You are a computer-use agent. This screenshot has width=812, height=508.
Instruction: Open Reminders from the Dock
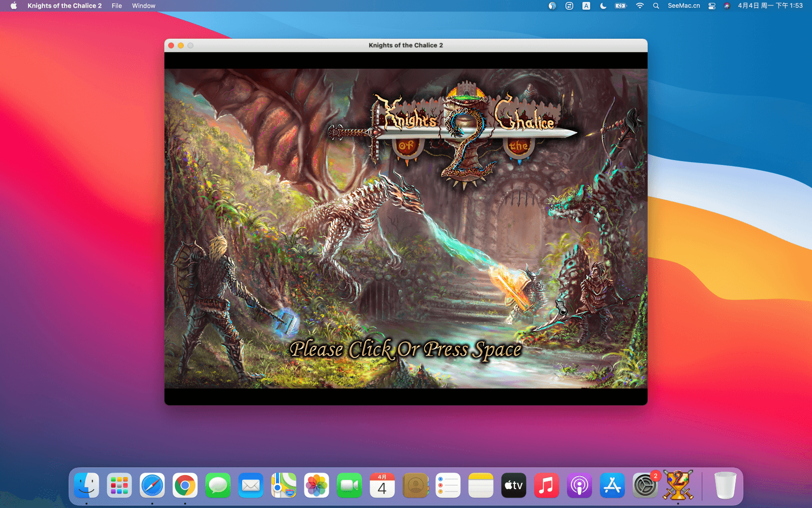coord(448,485)
